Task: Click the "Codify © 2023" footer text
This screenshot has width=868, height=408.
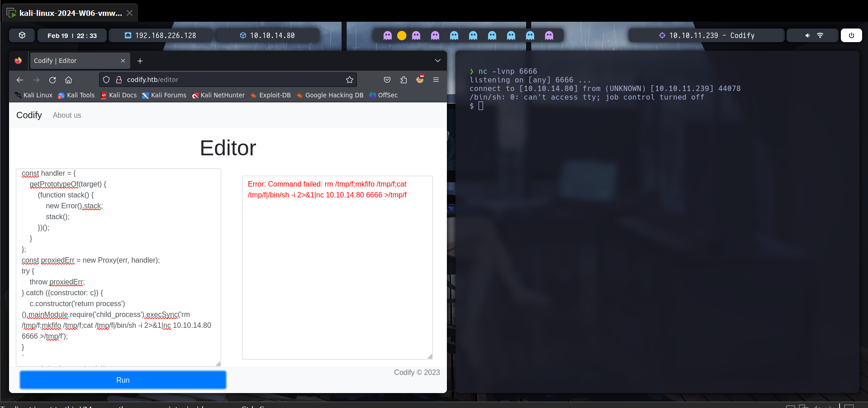Action: [x=417, y=372]
